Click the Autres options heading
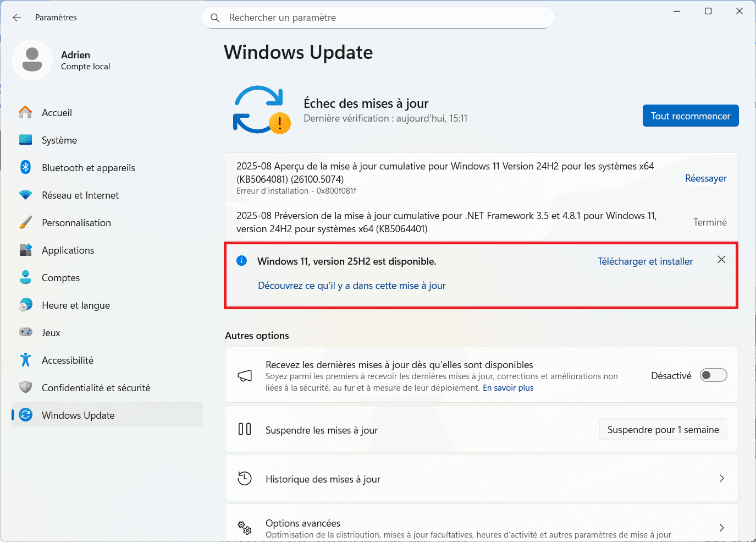Image resolution: width=756 pixels, height=542 pixels. pos(257,335)
